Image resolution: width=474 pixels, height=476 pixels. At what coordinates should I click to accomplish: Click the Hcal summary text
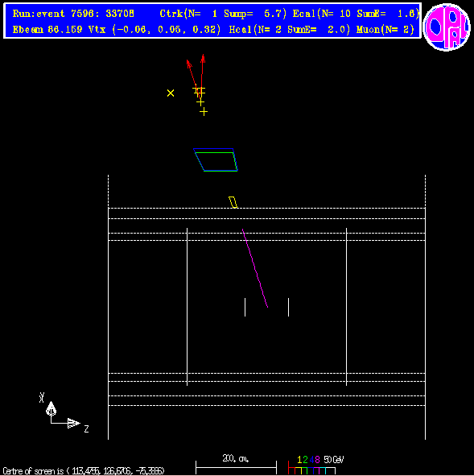click(x=290, y=30)
